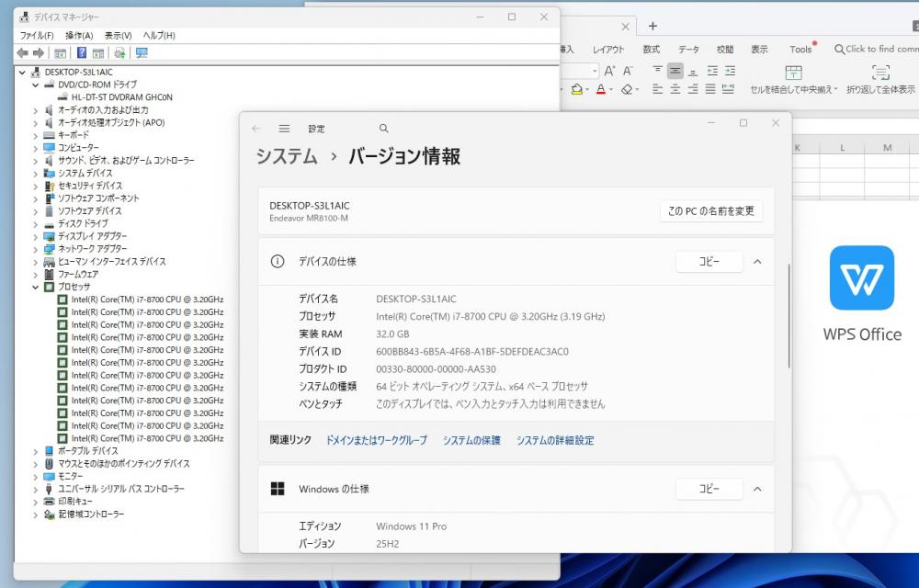The height and width of the screenshot is (588, 919).
Task: Click the scan for hardware changes toolbar icon
Action: (142, 53)
